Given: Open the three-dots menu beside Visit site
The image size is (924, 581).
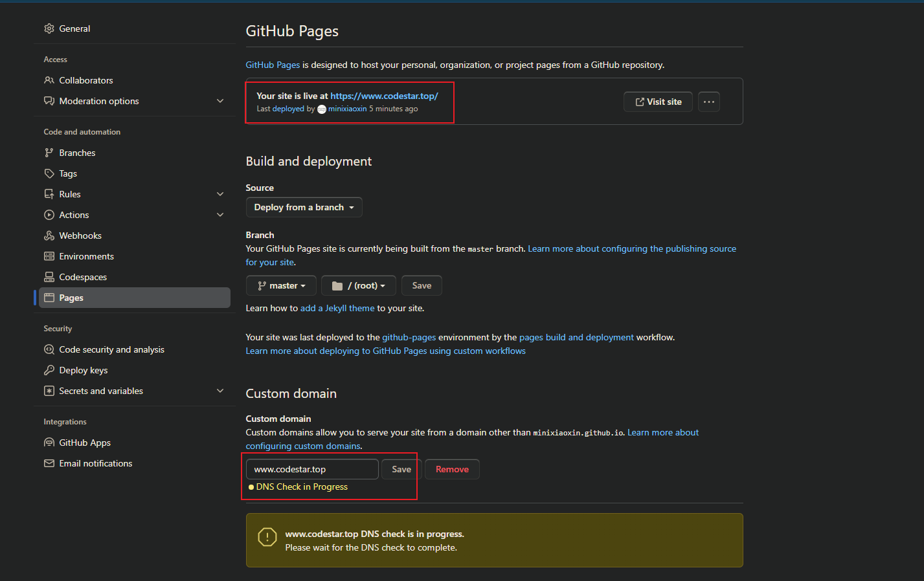Looking at the screenshot, I should tap(709, 102).
